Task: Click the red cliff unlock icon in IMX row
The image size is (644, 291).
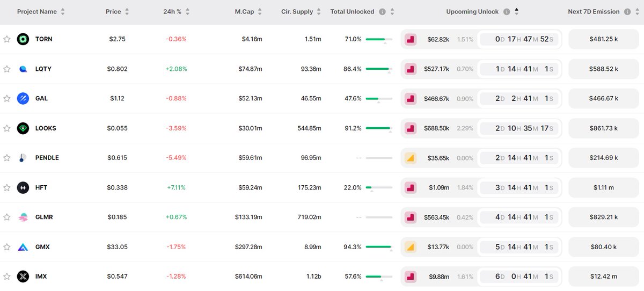Action: point(410,277)
